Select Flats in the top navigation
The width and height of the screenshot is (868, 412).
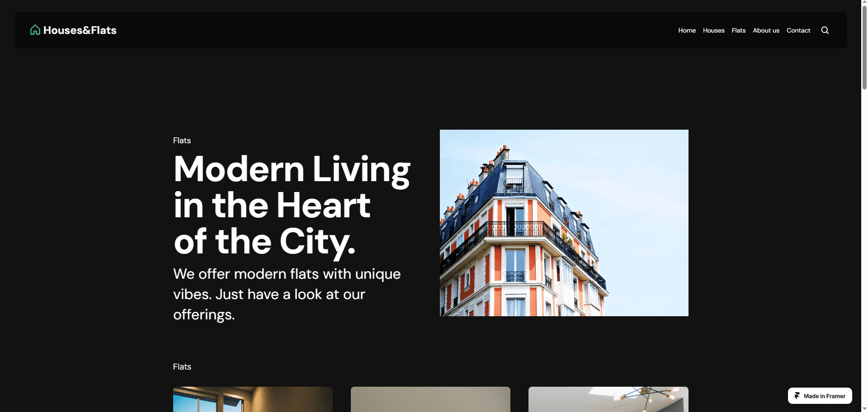point(738,30)
